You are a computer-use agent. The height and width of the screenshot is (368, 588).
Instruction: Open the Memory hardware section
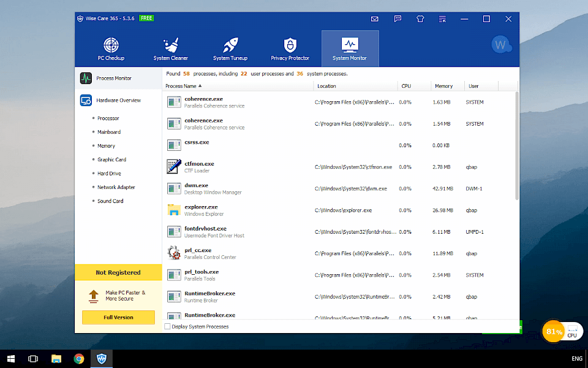106,146
